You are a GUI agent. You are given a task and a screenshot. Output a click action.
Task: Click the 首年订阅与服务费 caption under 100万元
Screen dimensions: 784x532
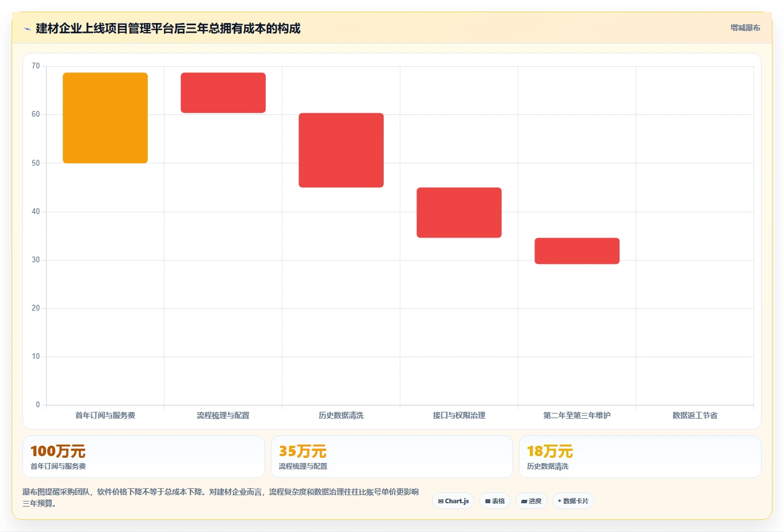click(x=58, y=466)
